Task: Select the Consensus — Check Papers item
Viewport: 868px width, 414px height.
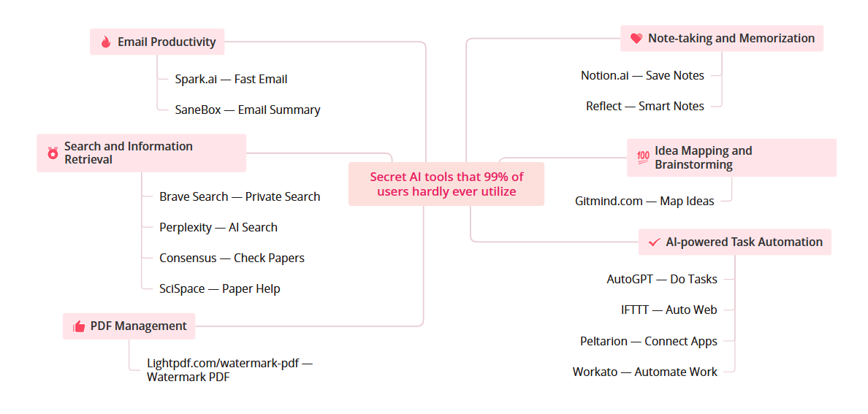Action: (x=232, y=258)
